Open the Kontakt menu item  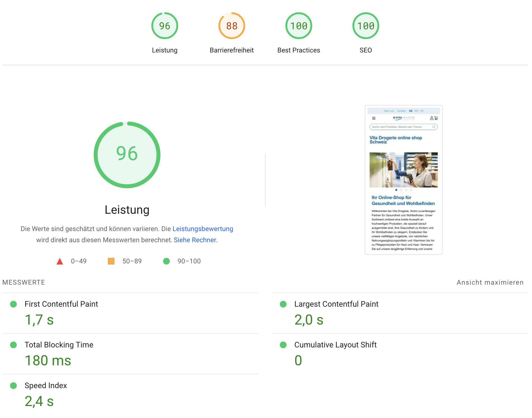pyautogui.click(x=402, y=111)
